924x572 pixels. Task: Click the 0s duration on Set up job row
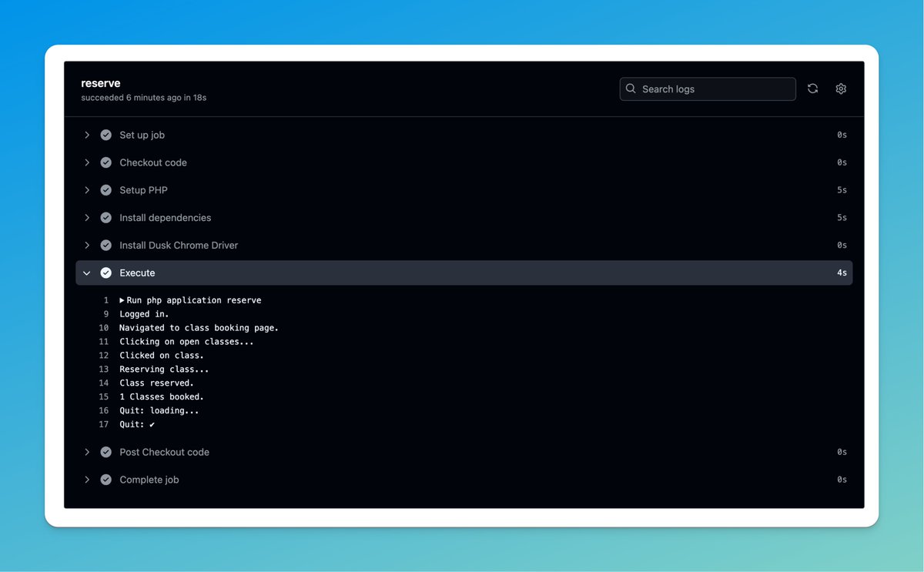pos(842,135)
